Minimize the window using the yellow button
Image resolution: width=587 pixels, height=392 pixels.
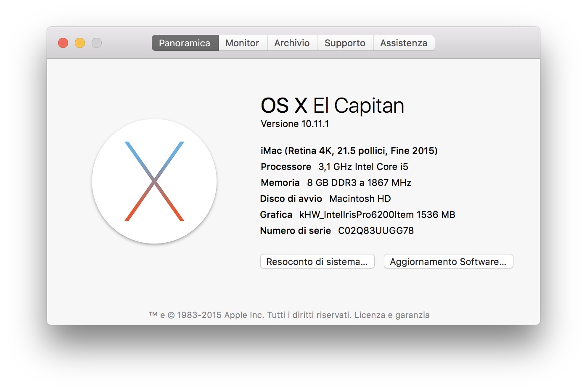pos(80,43)
